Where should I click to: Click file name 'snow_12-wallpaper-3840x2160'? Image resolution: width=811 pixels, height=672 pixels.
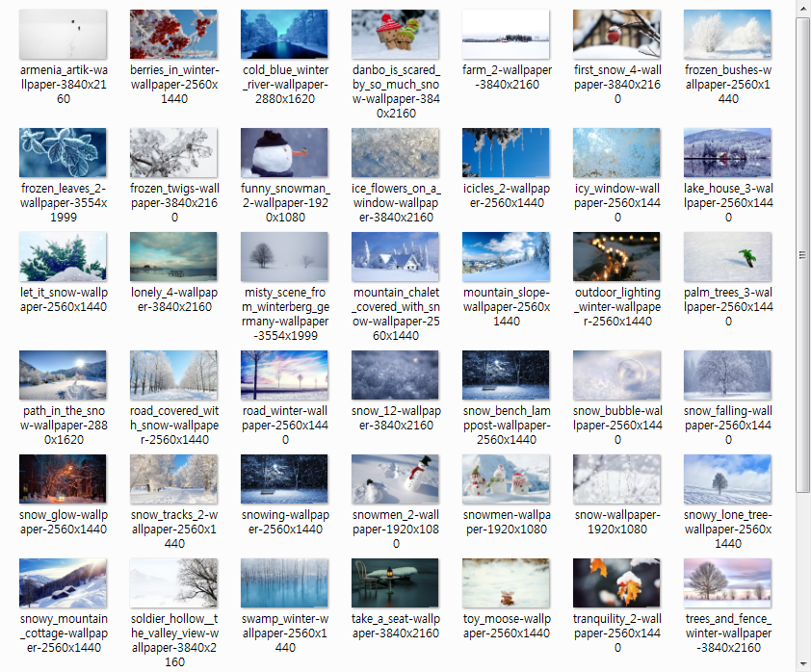point(396,418)
